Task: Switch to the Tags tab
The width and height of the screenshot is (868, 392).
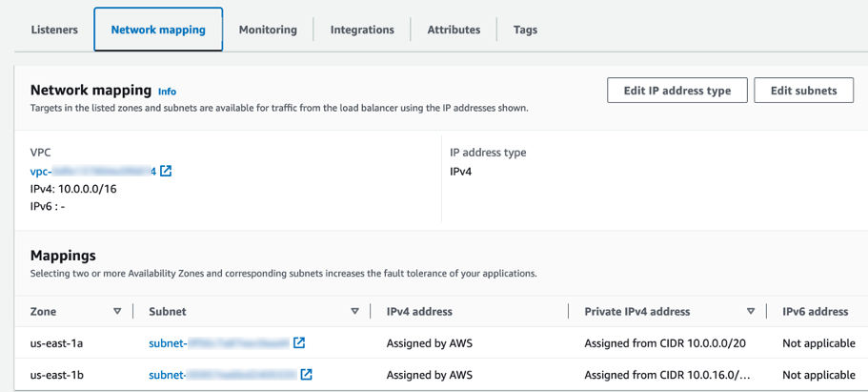Action: (525, 30)
